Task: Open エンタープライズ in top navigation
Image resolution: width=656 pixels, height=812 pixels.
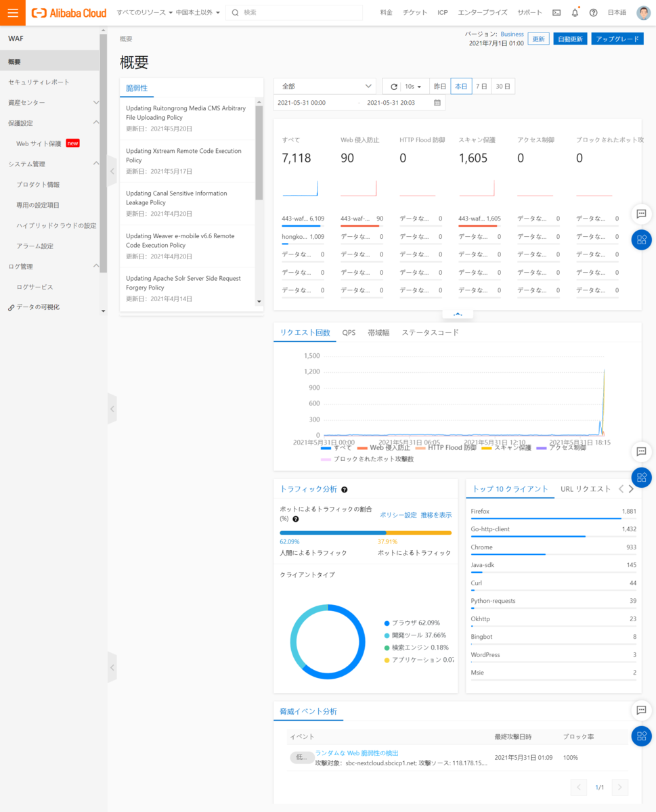Action: pos(483,13)
